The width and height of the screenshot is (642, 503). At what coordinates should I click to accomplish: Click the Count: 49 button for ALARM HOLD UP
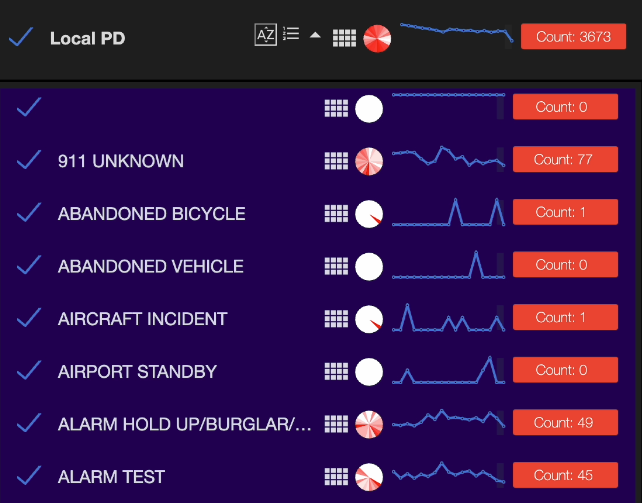565,422
